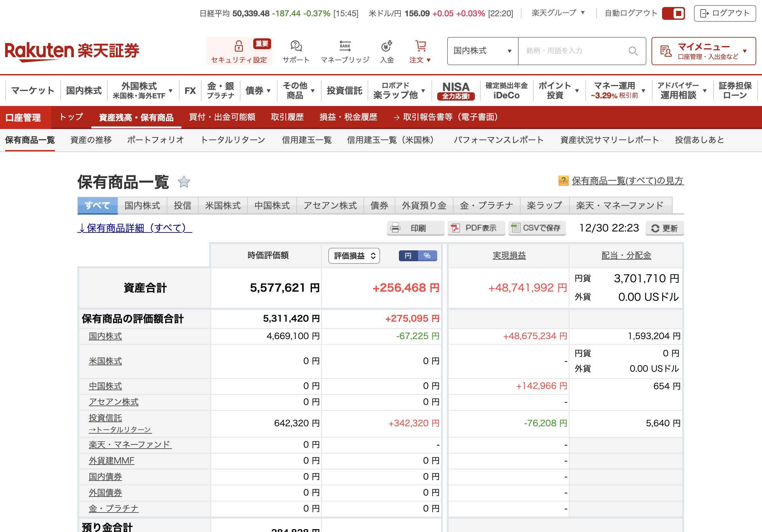Open Money Bridge bank icon

345,46
